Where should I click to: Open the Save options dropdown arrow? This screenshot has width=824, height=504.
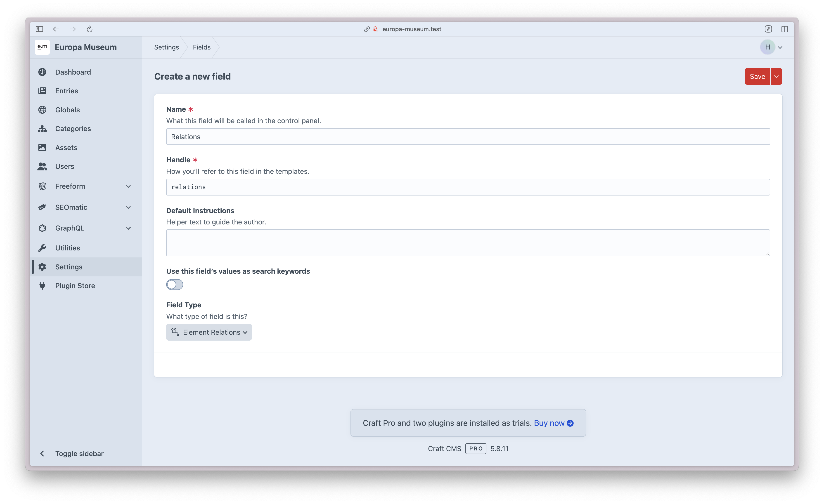pyautogui.click(x=777, y=77)
